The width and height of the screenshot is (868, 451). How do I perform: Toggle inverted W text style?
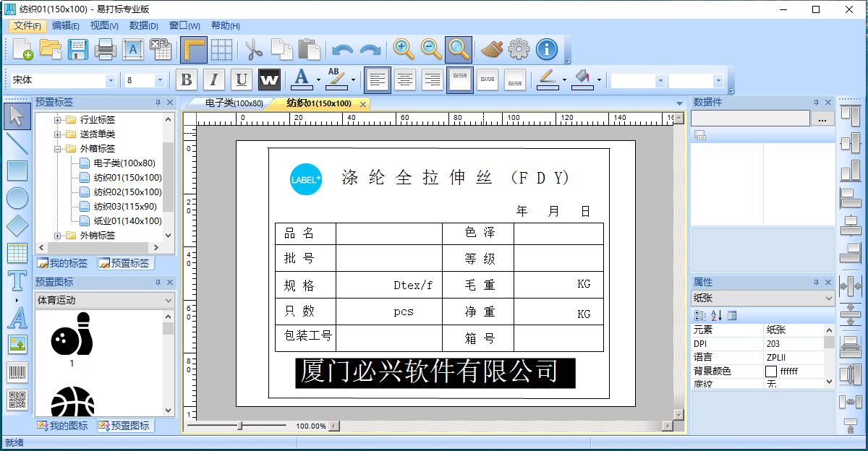269,80
